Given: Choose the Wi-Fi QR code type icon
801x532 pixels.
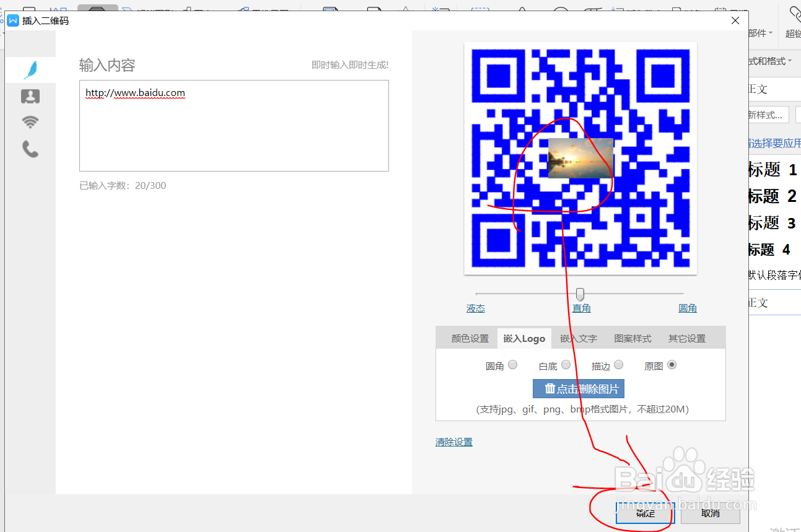Looking at the screenshot, I should [x=30, y=122].
